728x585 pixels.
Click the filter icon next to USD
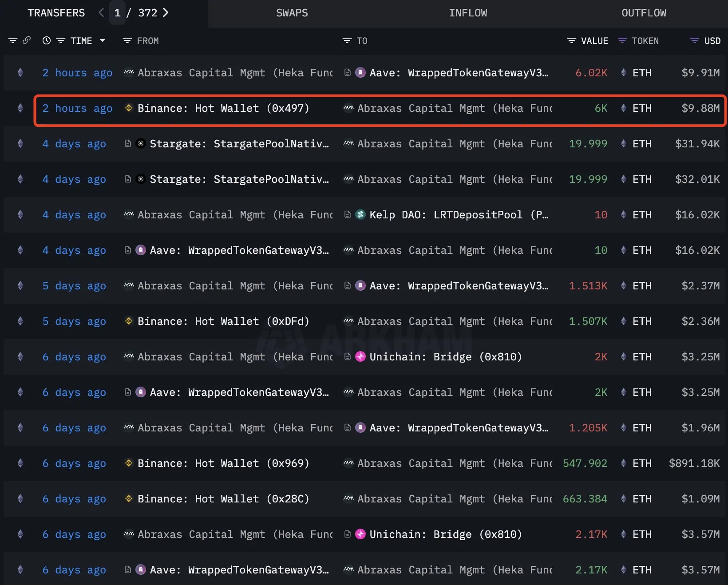click(x=694, y=40)
